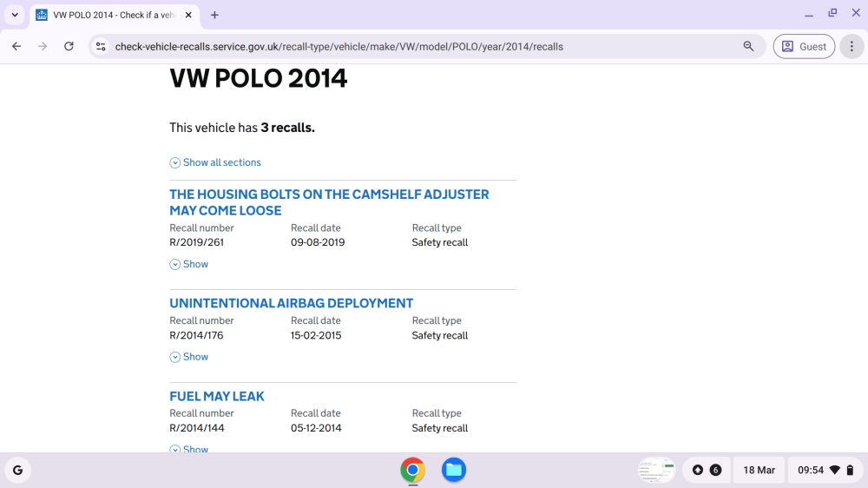868x488 pixels.
Task: Open the tab search dropdown arrow
Action: [15, 15]
